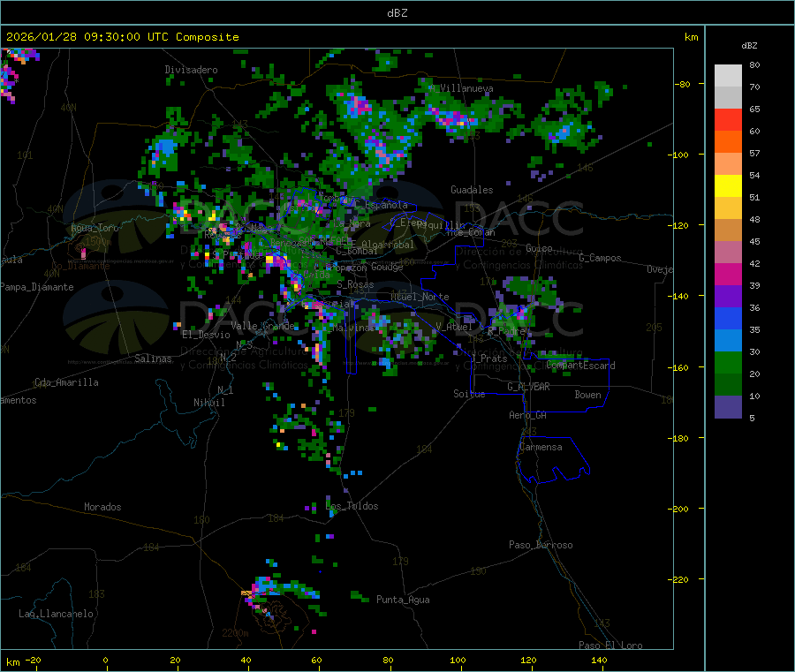Click the Paso_El_Loro label
This screenshot has height=672, width=795.
pos(611,646)
